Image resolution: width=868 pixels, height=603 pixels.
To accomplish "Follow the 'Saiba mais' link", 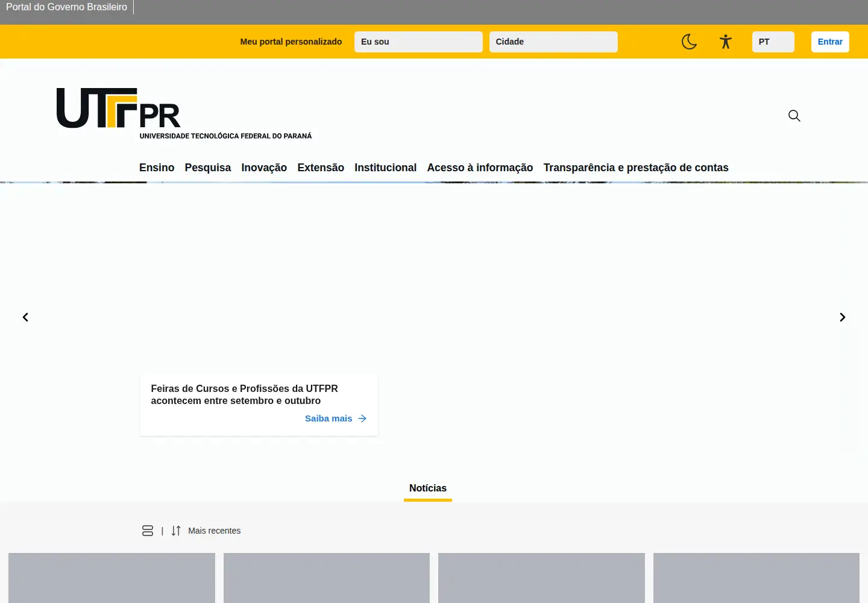I will (x=329, y=418).
